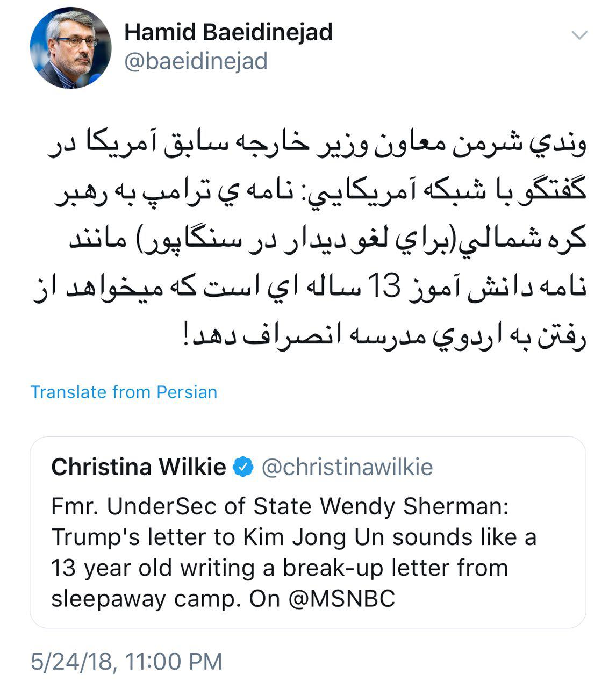Click Hamid Baeidinejad's profile photo

[70, 48]
